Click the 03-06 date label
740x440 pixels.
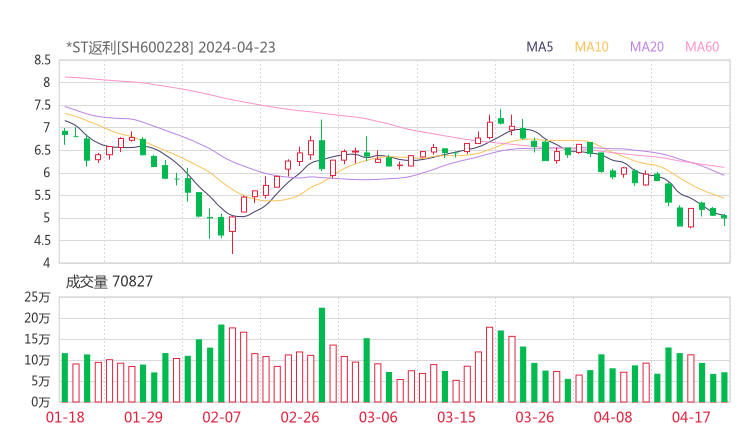(378, 417)
